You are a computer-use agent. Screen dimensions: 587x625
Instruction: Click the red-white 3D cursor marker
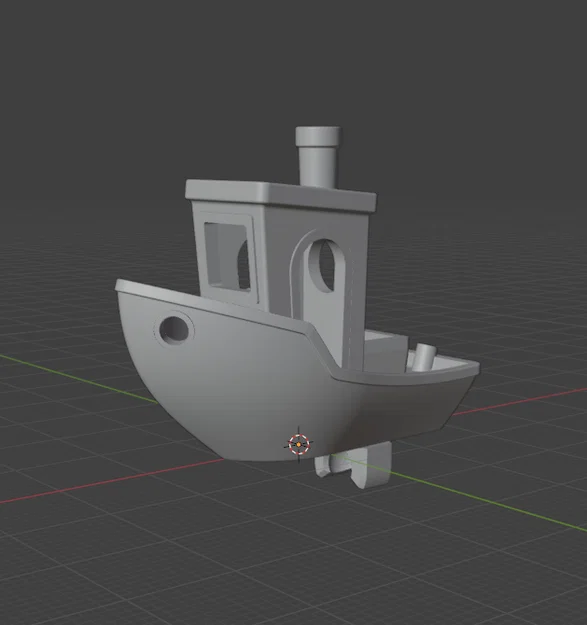(x=299, y=444)
